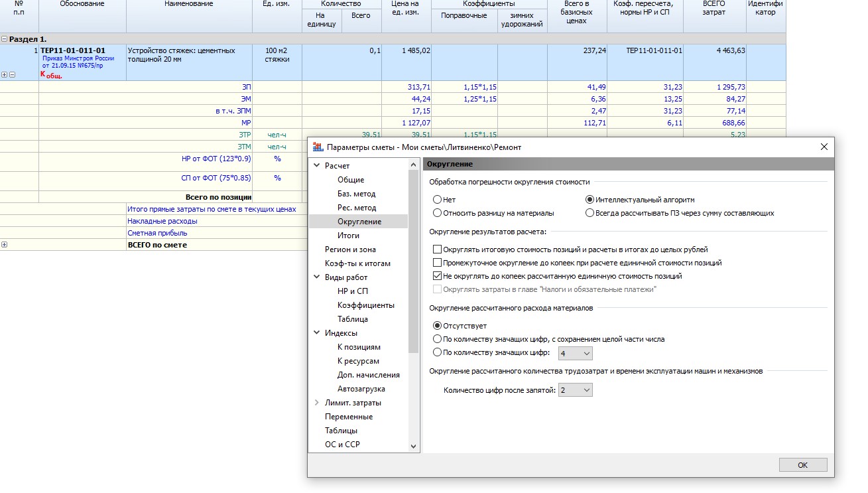Expand the Лимит. затраты tree node
868x493 pixels.
[x=316, y=403]
